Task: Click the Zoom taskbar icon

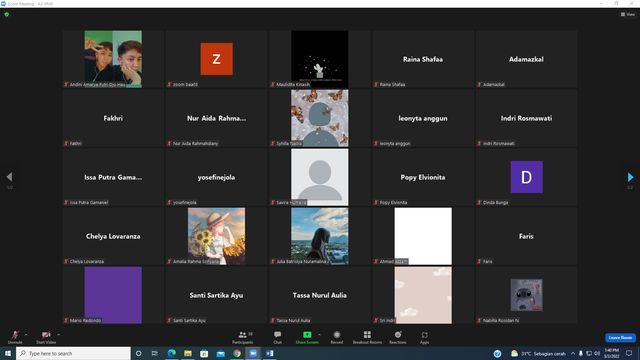Action: [x=253, y=353]
